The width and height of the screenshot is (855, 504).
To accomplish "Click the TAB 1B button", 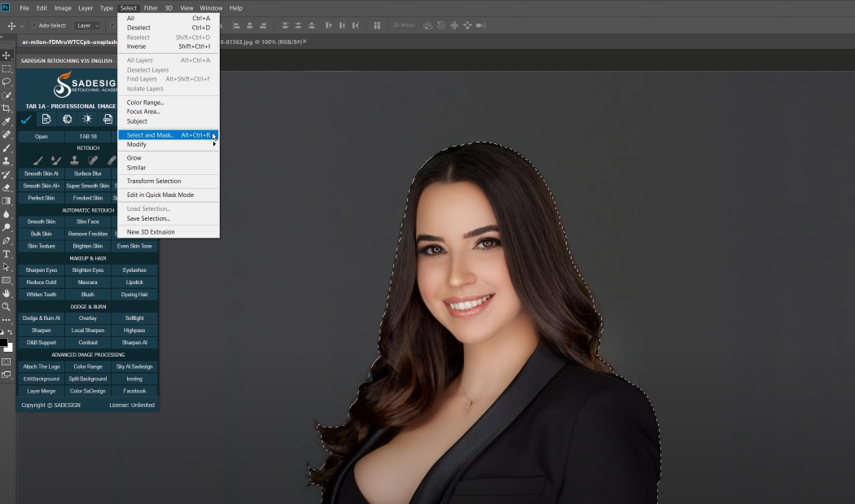I will click(x=88, y=136).
